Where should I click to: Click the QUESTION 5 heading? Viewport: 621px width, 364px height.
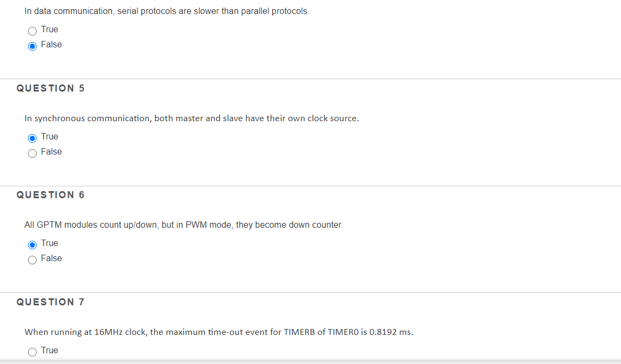(51, 88)
